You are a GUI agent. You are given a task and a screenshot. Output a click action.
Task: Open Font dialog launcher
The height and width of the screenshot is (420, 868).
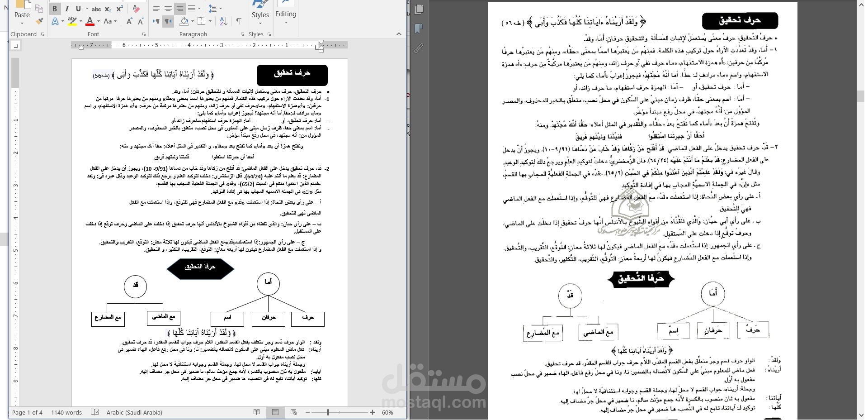pyautogui.click(x=144, y=34)
